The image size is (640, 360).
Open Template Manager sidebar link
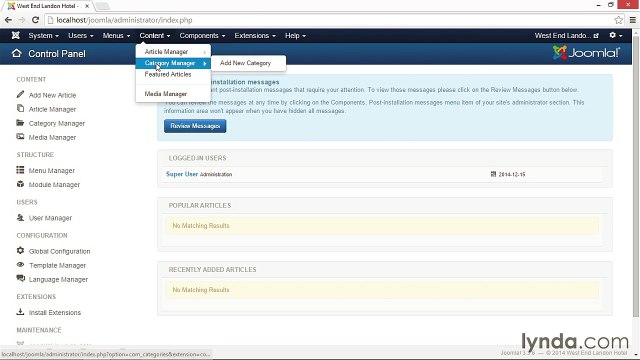click(x=57, y=265)
